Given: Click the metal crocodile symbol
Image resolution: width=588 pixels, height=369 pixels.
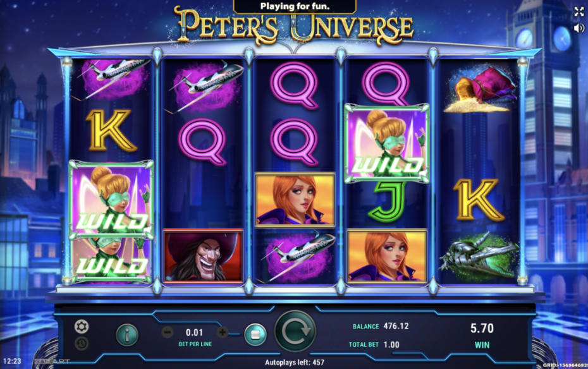Looking at the screenshot, I should (x=479, y=256).
